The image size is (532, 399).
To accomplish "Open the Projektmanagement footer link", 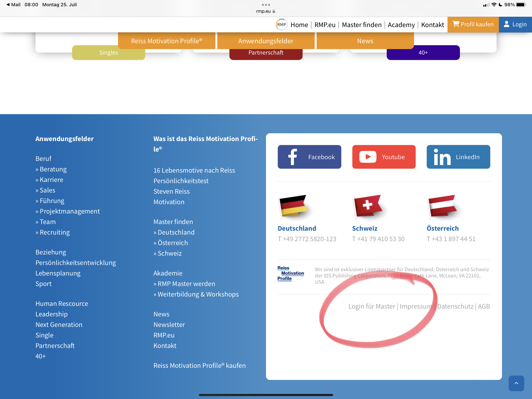I will pyautogui.click(x=68, y=211).
